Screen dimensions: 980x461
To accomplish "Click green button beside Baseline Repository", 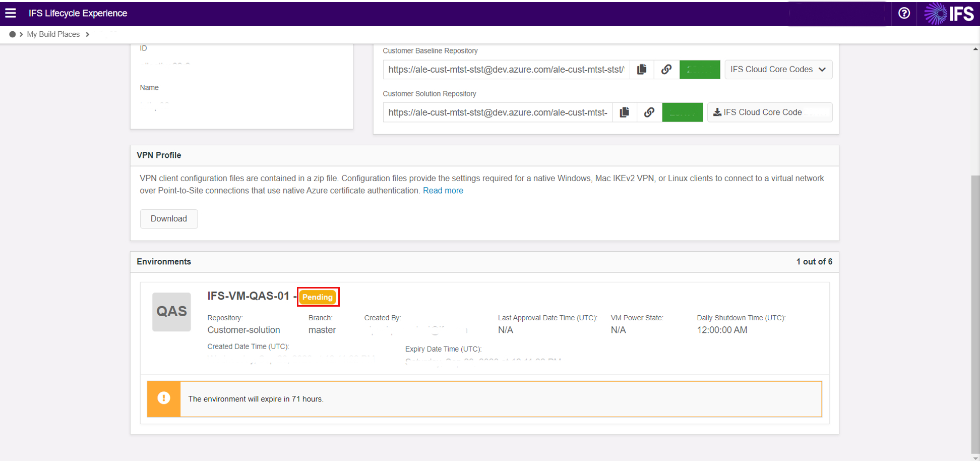I will pyautogui.click(x=700, y=70).
